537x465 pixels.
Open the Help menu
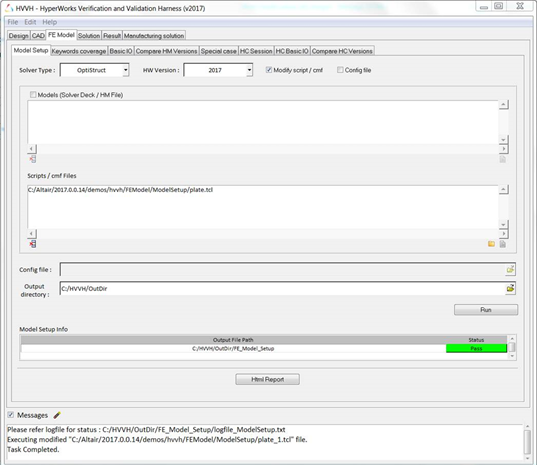(x=50, y=22)
